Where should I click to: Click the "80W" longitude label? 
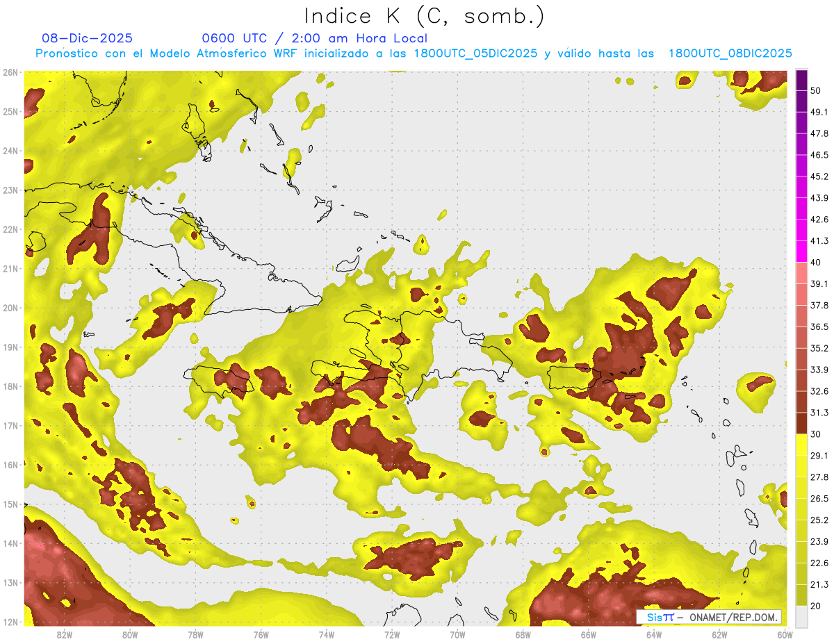pyautogui.click(x=130, y=635)
